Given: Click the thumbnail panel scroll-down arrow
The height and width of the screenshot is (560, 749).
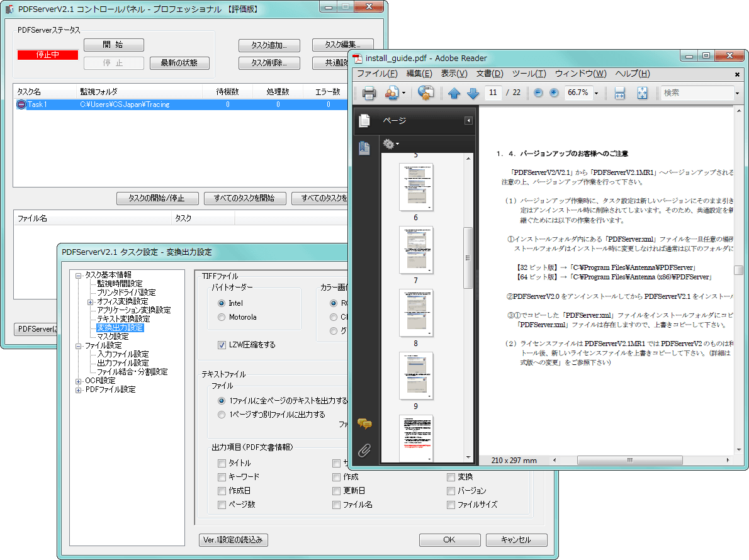Looking at the screenshot, I should click(468, 457).
